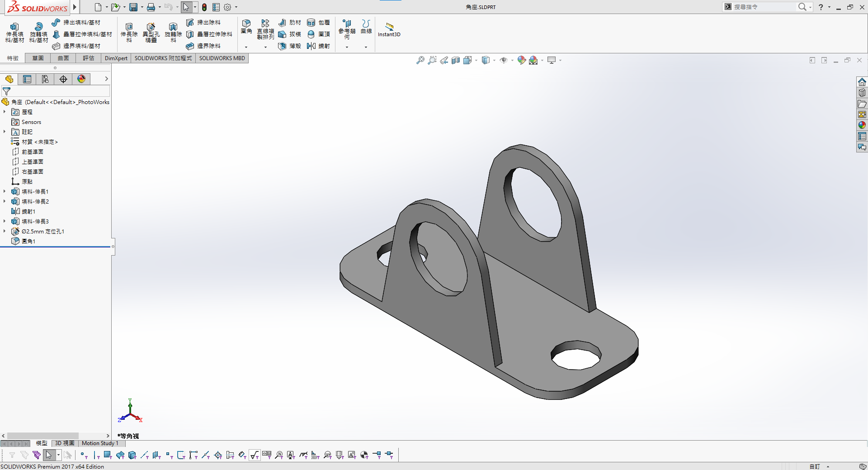The height and width of the screenshot is (470, 868).
Task: Toggle Filter Surface Bodies selection filter
Action: 120,455
